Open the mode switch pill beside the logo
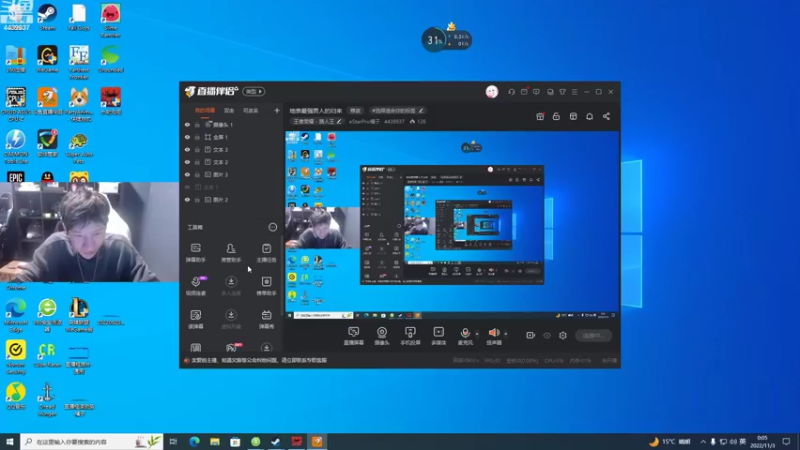This screenshot has width=800, height=450. coord(253,91)
